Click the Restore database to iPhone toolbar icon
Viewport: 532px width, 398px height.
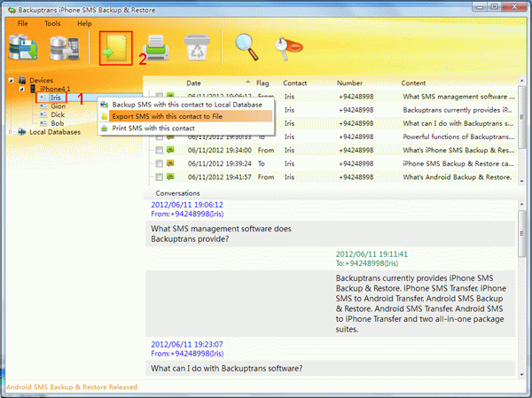pos(65,48)
